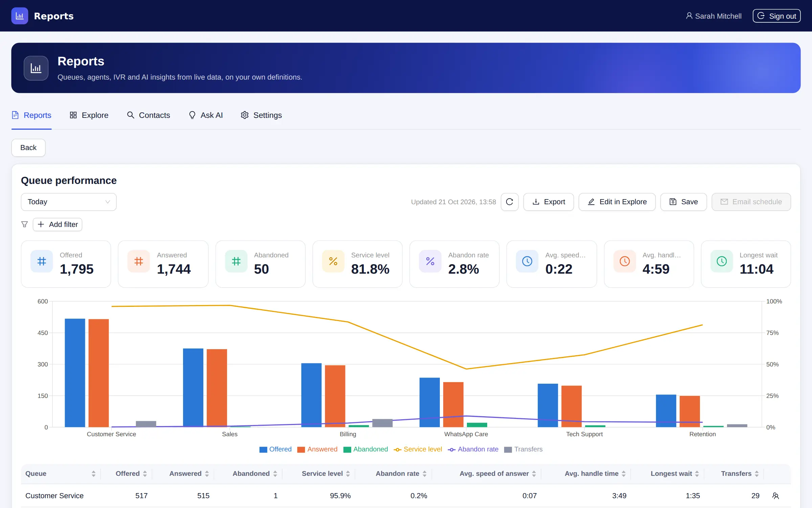Switch to the Explore tab
This screenshot has height=508, width=812.
89,115
